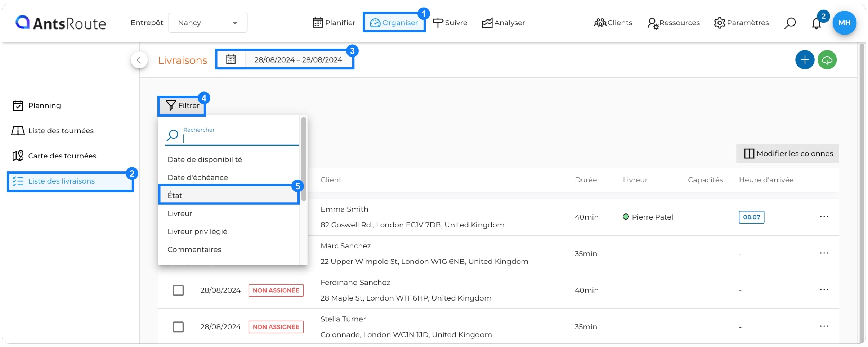Click the Durée column header

tap(586, 180)
